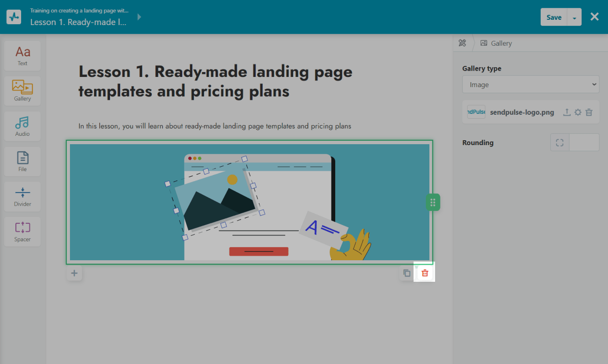
Task: Expand the Save options arrow
Action: point(575,18)
